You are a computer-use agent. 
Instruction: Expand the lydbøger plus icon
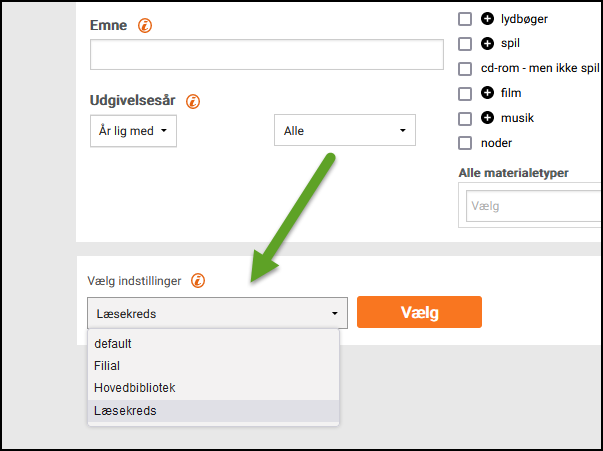pyautogui.click(x=487, y=18)
